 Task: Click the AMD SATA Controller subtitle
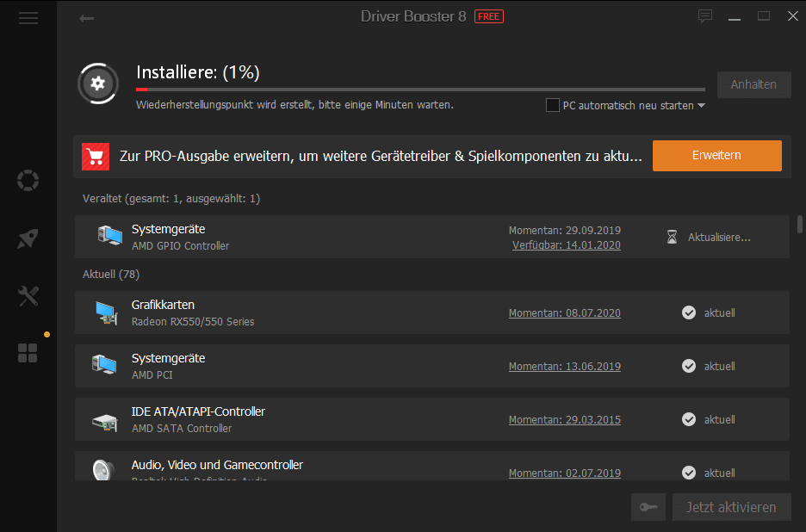(x=182, y=429)
